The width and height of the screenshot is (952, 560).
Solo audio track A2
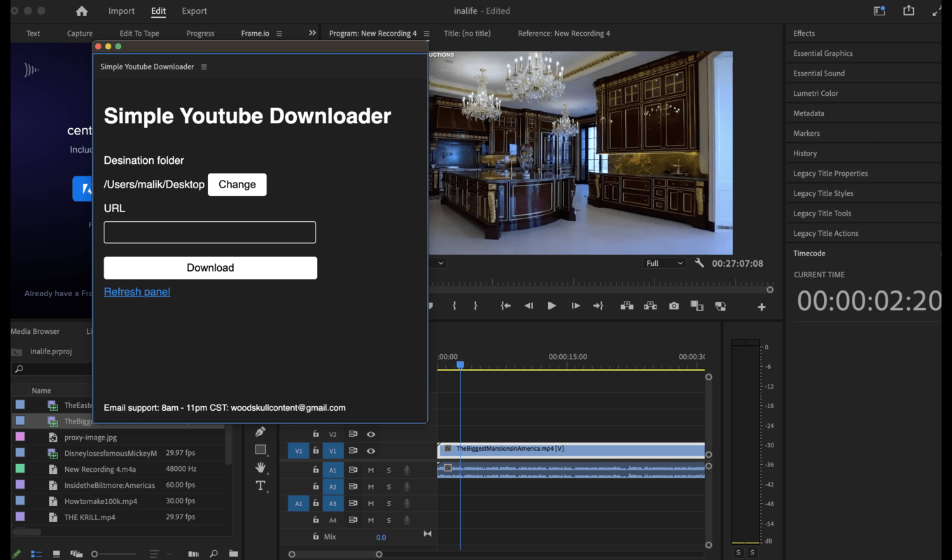(388, 486)
